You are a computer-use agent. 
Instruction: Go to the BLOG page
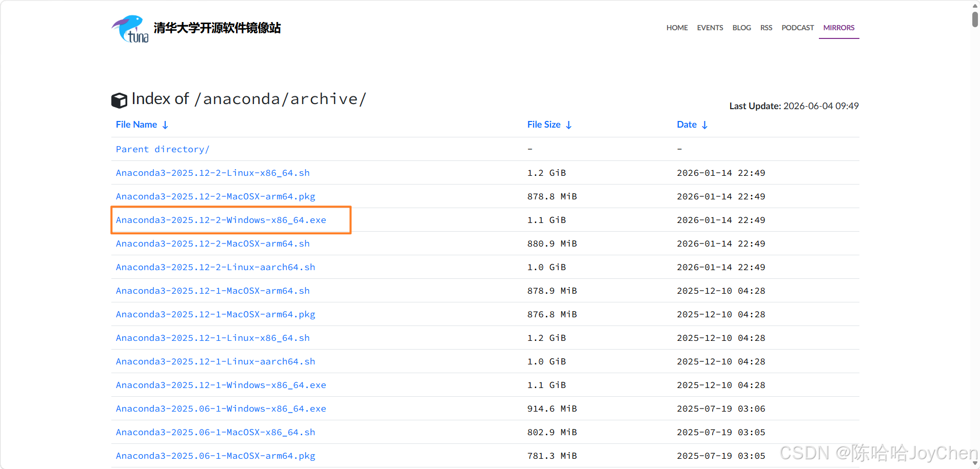pyautogui.click(x=741, y=28)
